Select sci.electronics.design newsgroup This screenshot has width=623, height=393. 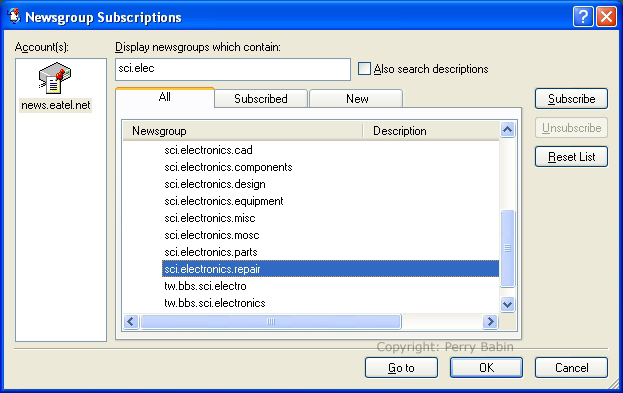[x=215, y=184]
